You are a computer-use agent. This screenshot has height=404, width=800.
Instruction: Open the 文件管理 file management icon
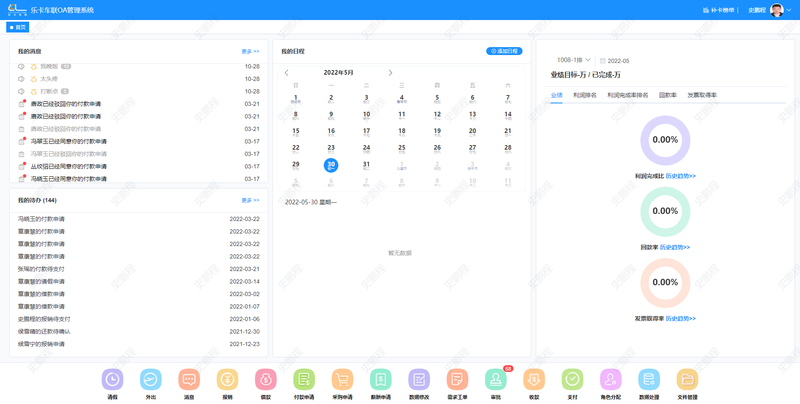pos(687,380)
